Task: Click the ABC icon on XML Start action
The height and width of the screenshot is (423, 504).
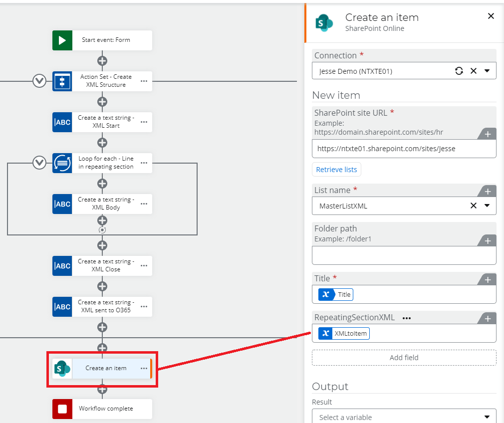Action: pyautogui.click(x=62, y=122)
